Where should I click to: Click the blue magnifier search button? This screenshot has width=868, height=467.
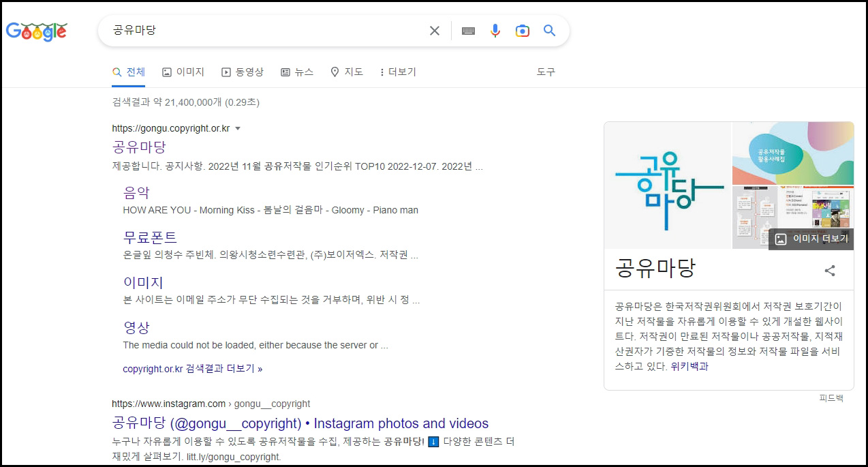[x=550, y=31]
